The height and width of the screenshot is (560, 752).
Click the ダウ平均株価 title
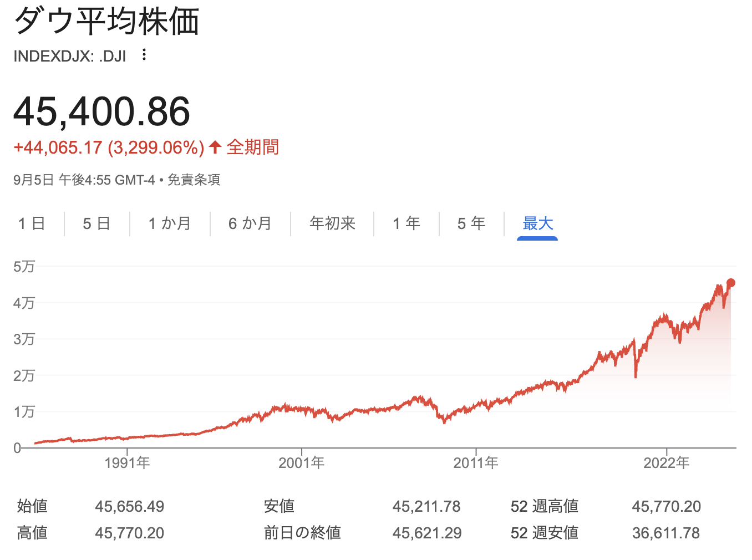click(106, 22)
